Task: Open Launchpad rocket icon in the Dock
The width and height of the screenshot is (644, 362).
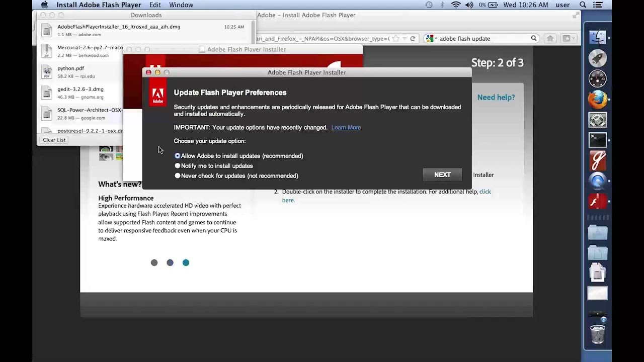Action: click(598, 58)
